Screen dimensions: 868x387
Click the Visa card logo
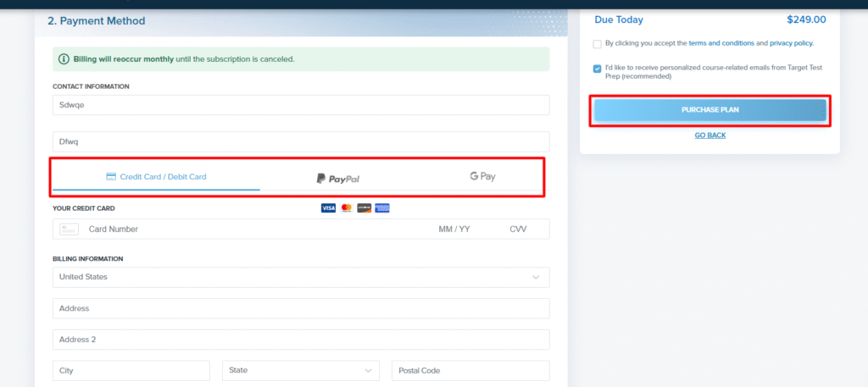(x=328, y=207)
